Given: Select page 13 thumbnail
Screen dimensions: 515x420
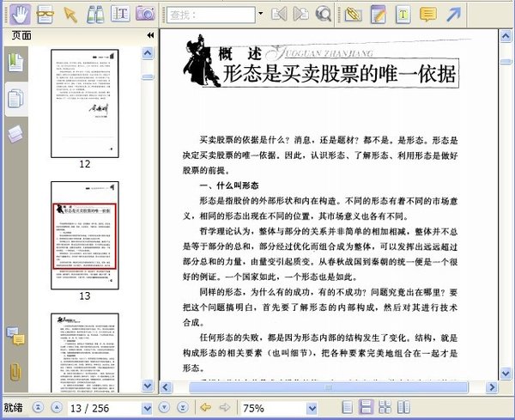Looking at the screenshot, I should click(85, 235).
